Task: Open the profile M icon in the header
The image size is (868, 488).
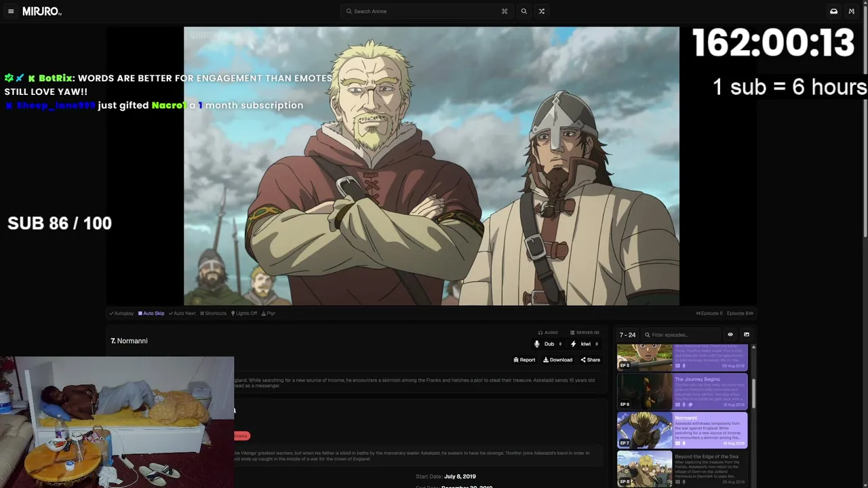Action: (x=852, y=12)
